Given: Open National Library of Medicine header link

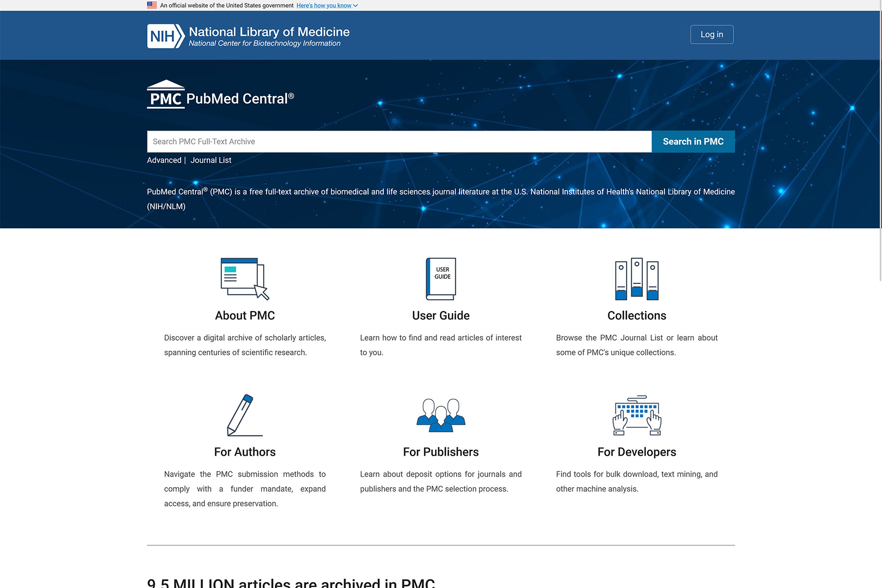Looking at the screenshot, I should pyautogui.click(x=269, y=32).
